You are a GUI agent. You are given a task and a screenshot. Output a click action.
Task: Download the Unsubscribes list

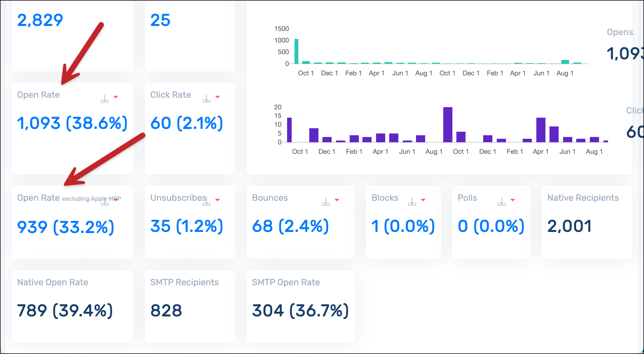206,202
